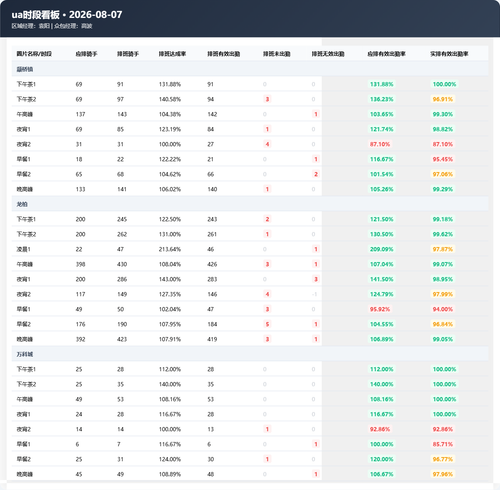The height and width of the screenshot is (490, 500).
Task: Click the green 99.62% badge
Action: point(443,234)
